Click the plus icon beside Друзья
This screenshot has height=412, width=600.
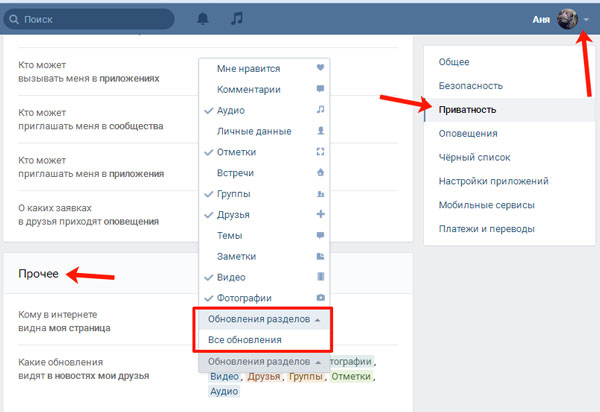click(320, 214)
